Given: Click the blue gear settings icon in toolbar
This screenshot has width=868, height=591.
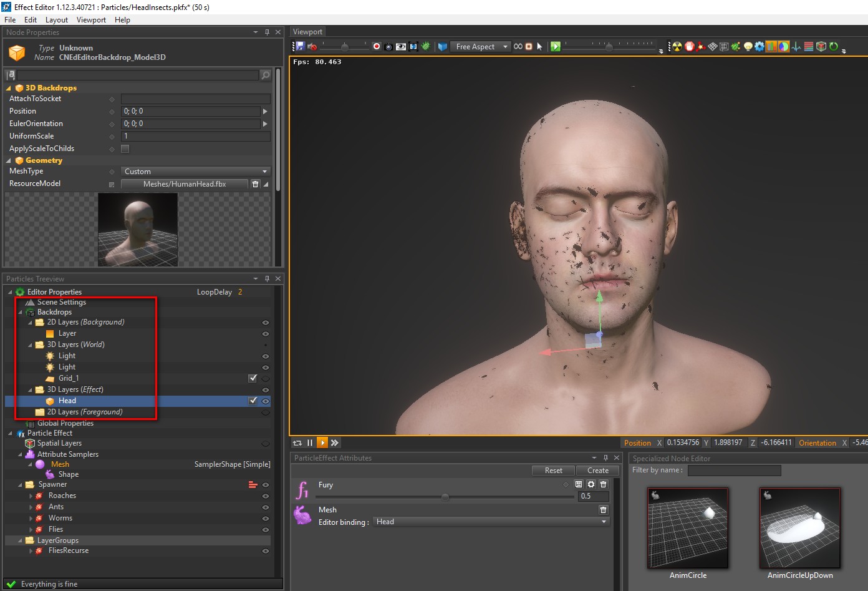Looking at the screenshot, I should pos(759,47).
